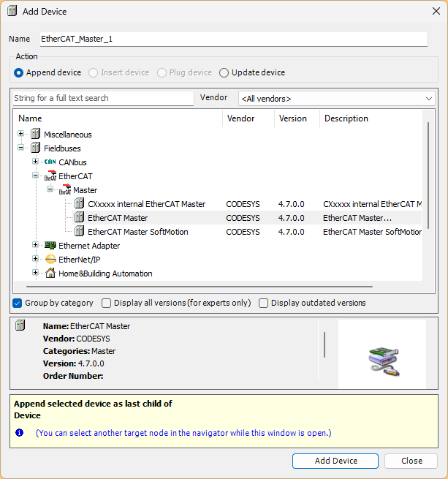
Task: Click the network adapter preview image
Action: point(384,361)
